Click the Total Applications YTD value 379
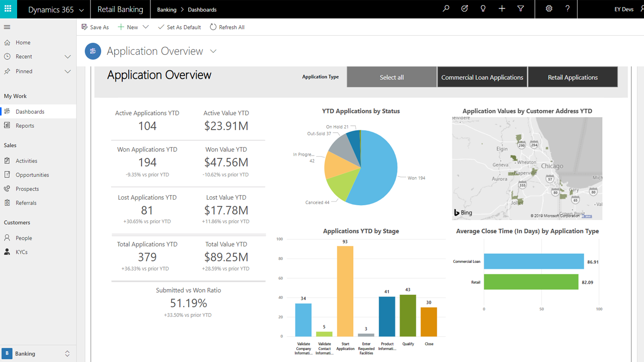Viewport: 644px width, 362px height. click(x=147, y=257)
